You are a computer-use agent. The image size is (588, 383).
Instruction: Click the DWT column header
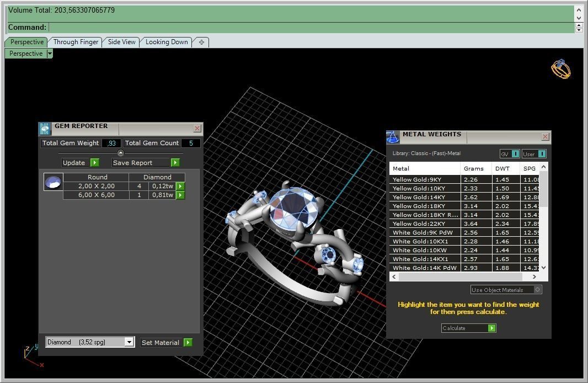(505, 169)
